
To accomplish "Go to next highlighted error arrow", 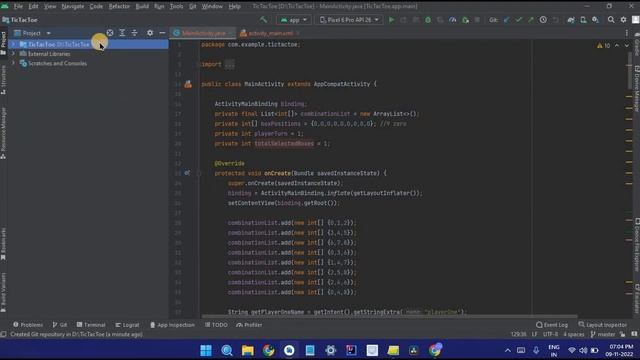I will (x=627, y=46).
